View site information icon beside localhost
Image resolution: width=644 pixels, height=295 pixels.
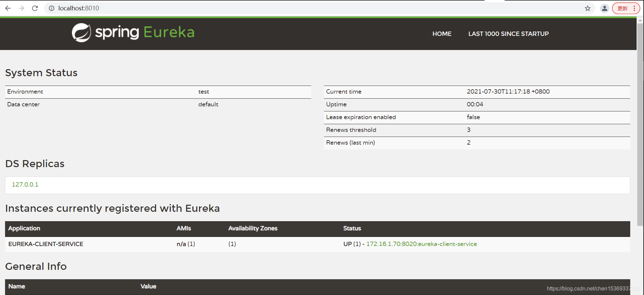[51, 8]
